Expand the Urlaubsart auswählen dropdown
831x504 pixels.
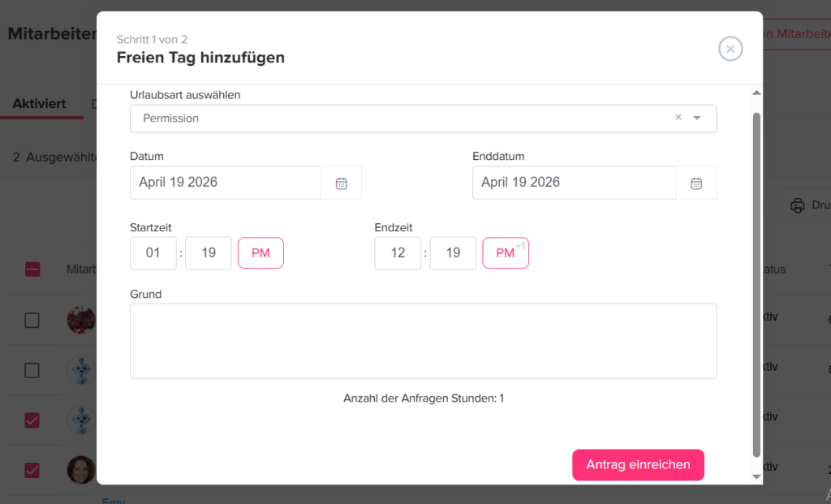point(696,118)
